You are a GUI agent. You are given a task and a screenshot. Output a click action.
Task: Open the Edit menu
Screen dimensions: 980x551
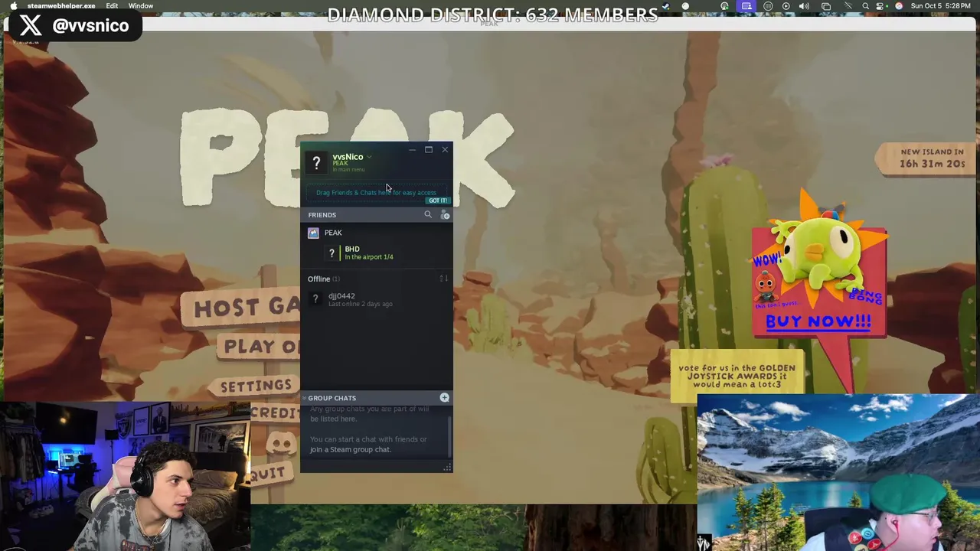pos(112,6)
